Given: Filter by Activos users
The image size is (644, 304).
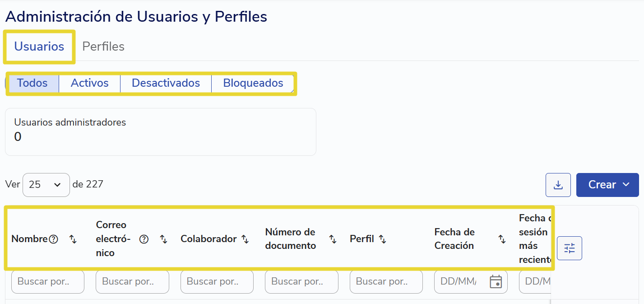Looking at the screenshot, I should [90, 83].
